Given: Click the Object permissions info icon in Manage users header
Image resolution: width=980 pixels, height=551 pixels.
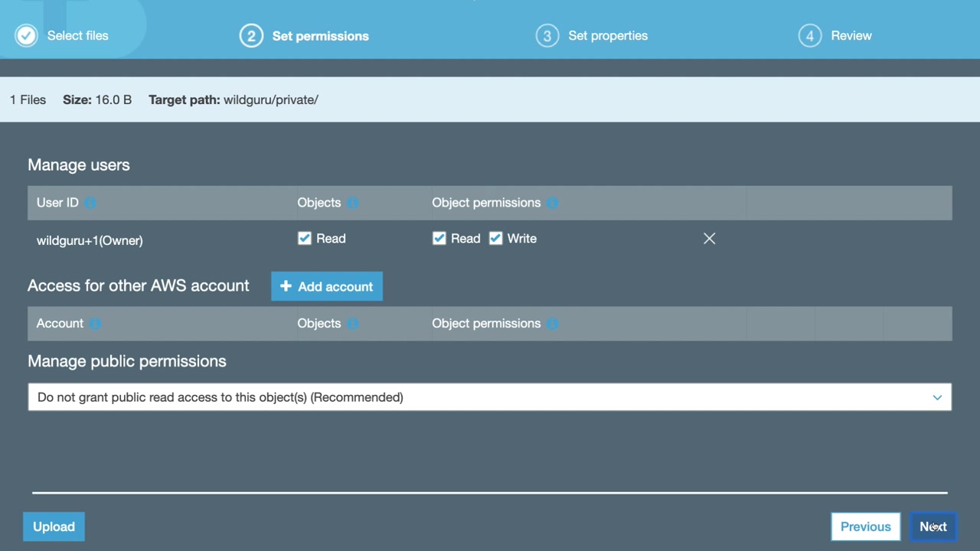Looking at the screenshot, I should click(x=553, y=203).
